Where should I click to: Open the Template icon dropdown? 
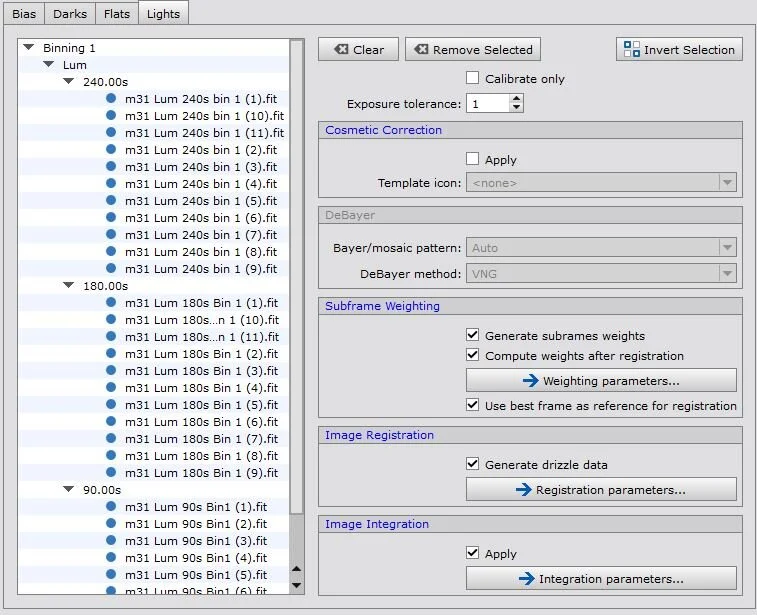point(601,182)
